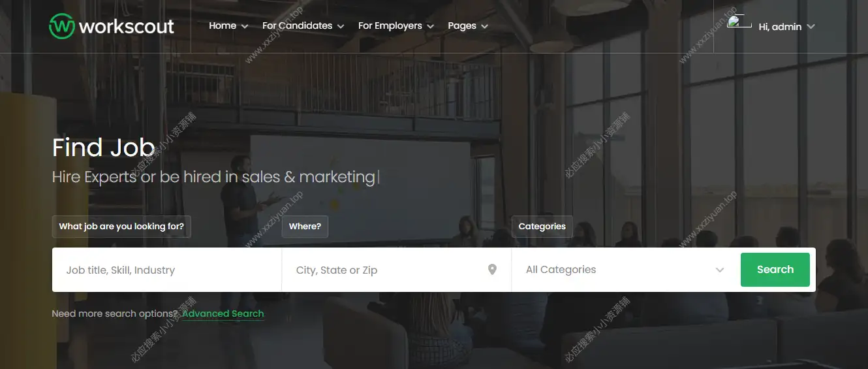This screenshot has height=369, width=868.
Task: Click the green WorkScout logo icon
Action: [x=62, y=26]
